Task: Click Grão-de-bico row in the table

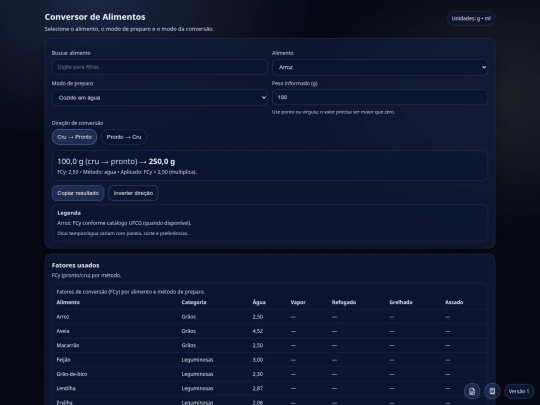Action: tap(270, 374)
